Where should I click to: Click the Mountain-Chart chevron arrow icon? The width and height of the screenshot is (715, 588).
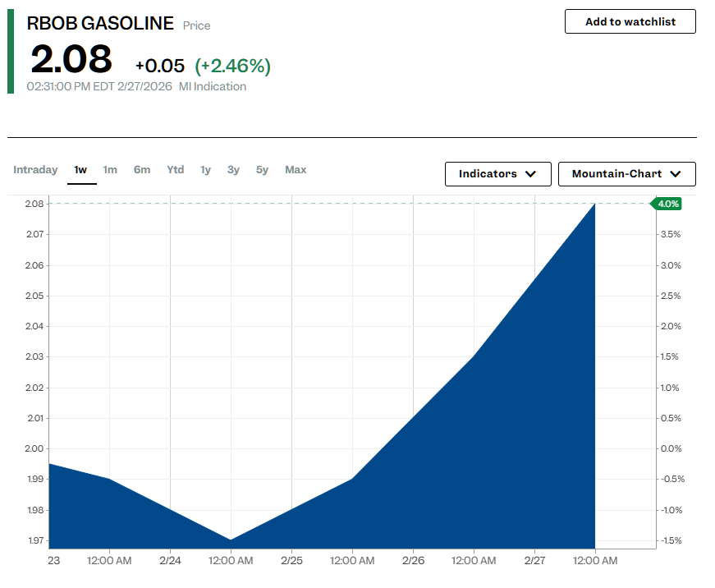[x=676, y=174]
